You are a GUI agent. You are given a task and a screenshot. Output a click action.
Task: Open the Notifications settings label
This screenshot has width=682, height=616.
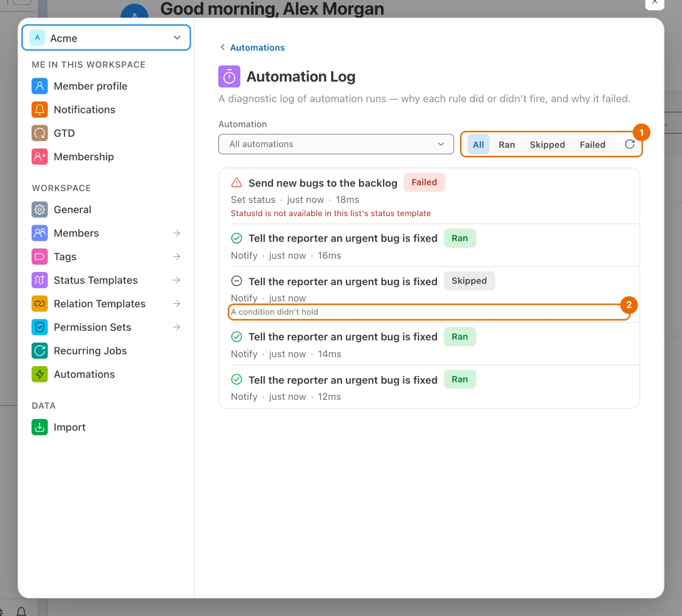(x=84, y=110)
